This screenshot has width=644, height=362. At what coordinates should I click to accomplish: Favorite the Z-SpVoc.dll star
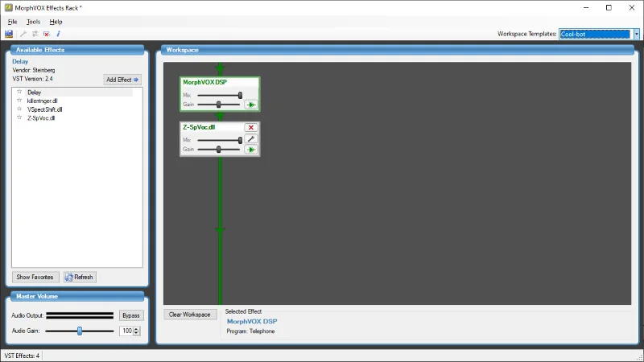click(19, 117)
